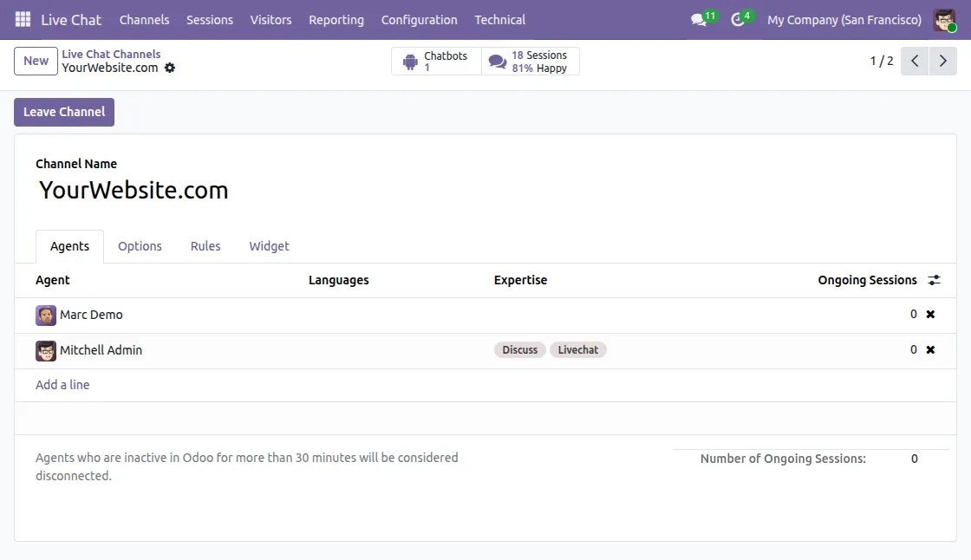Image resolution: width=971 pixels, height=560 pixels.
Task: Sort by the Languages column header
Action: point(339,280)
